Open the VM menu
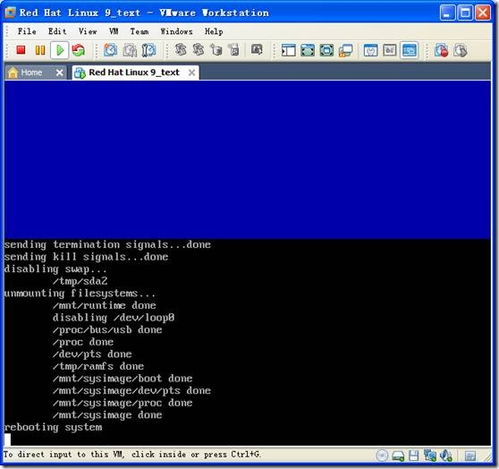The image size is (499, 469). pyautogui.click(x=114, y=31)
